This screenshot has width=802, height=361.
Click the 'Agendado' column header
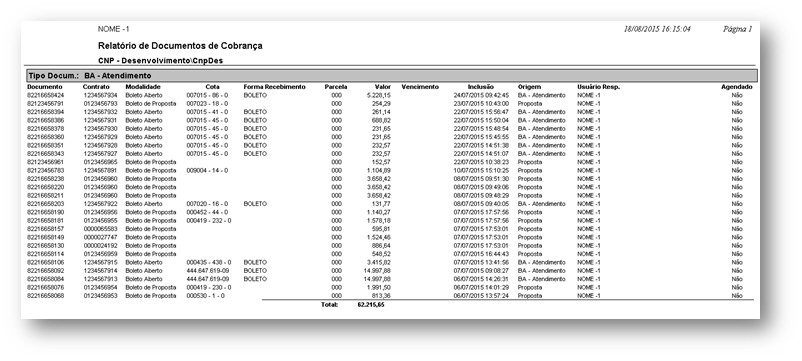coord(737,87)
